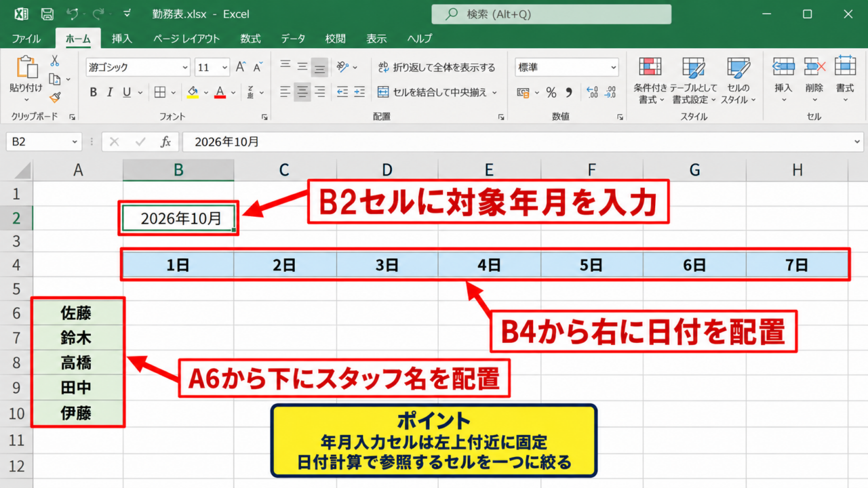Viewport: 868px width, 488px height.
Task: Click the Borders grid icon
Action: (160, 92)
